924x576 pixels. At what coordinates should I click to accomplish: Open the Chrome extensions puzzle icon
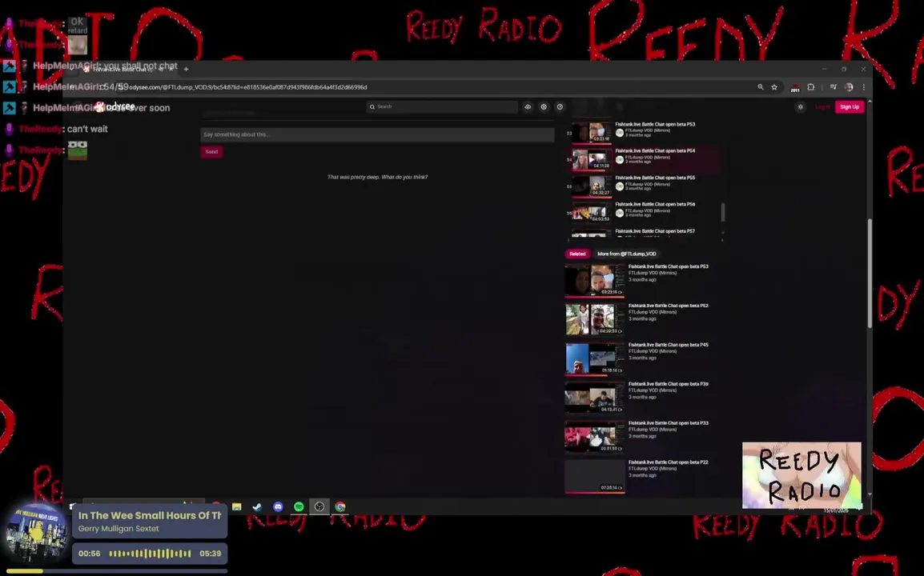coord(811,87)
